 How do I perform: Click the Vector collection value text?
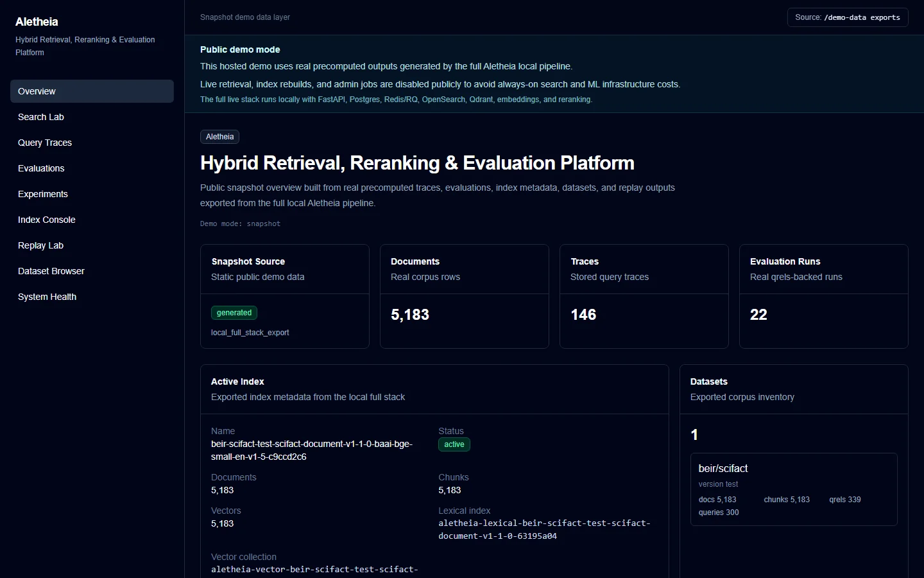(x=314, y=570)
